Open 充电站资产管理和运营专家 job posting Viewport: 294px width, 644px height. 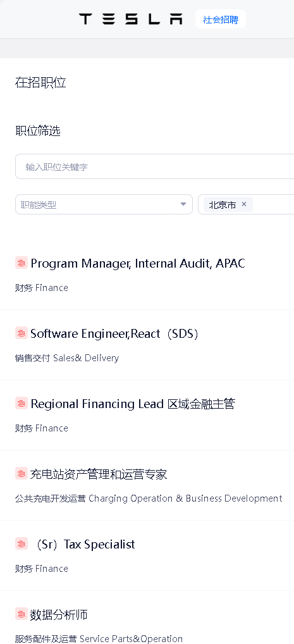[99, 474]
